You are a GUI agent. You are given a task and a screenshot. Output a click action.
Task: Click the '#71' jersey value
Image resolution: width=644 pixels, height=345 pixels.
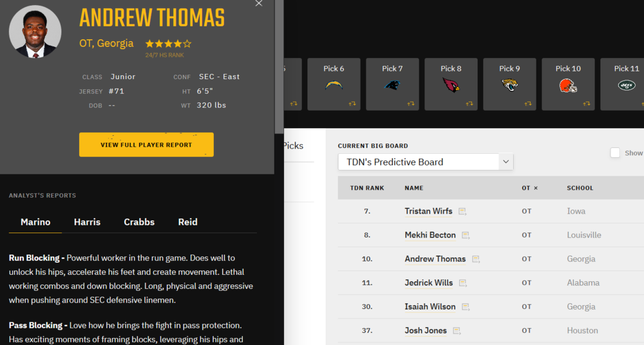pyautogui.click(x=116, y=91)
